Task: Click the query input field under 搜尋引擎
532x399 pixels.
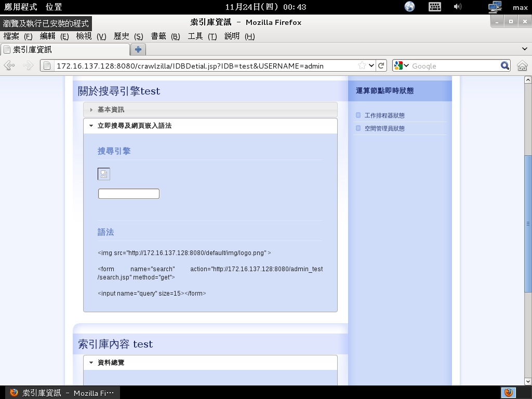Action: click(129, 194)
